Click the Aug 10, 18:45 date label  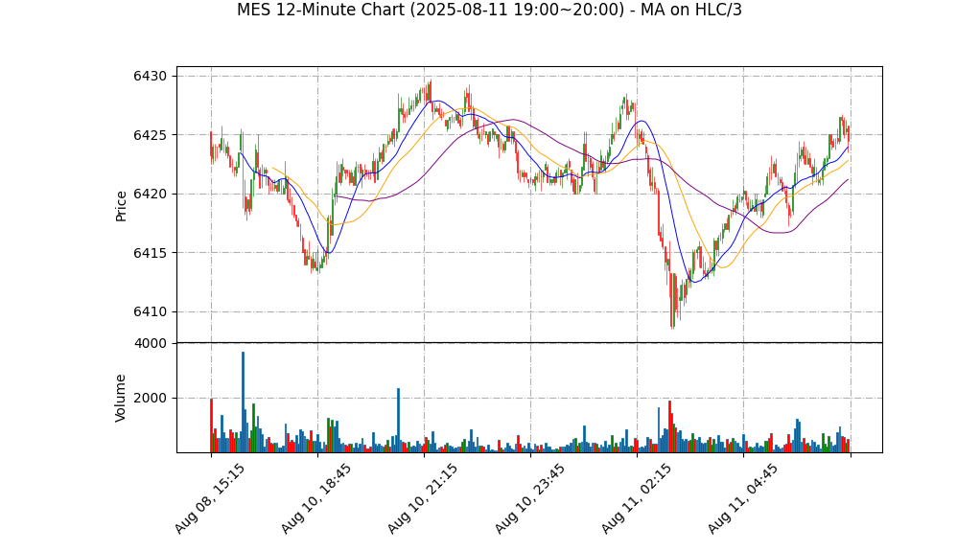click(315, 498)
